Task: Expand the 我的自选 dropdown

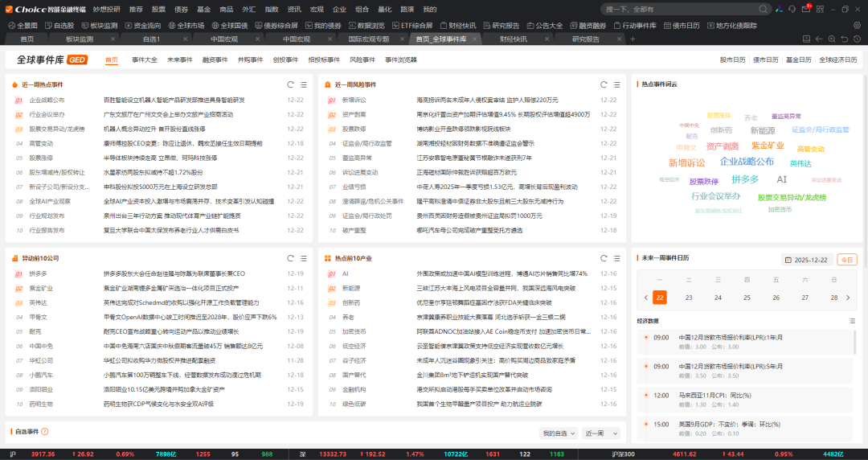Action: [x=559, y=433]
